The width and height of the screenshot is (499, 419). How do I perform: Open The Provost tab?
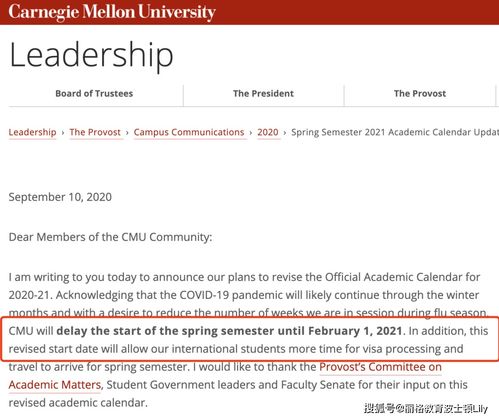point(420,94)
